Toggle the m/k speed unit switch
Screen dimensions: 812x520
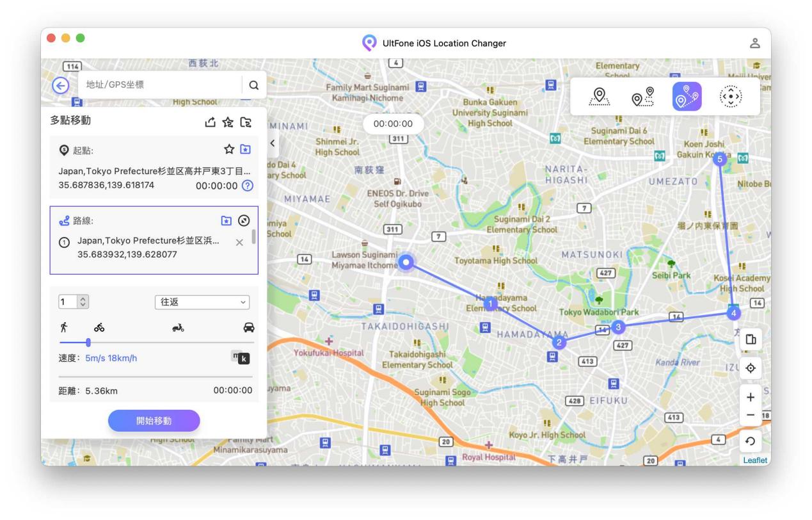coord(240,358)
